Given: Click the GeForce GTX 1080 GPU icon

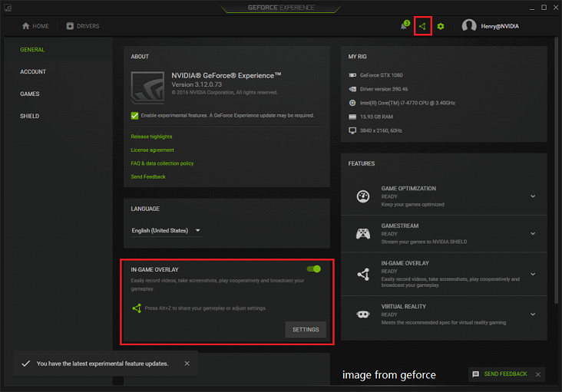Looking at the screenshot, I should pyautogui.click(x=352, y=75).
